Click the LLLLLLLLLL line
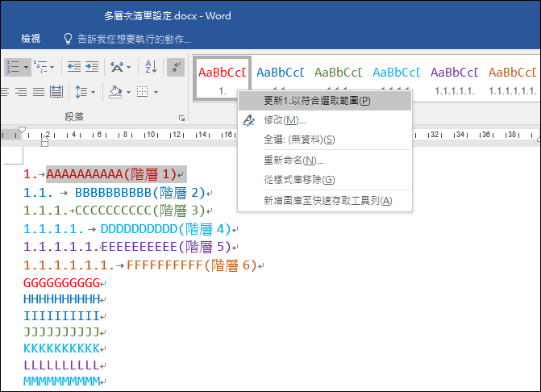Image resolution: width=541 pixels, height=392 pixels. click(x=62, y=365)
